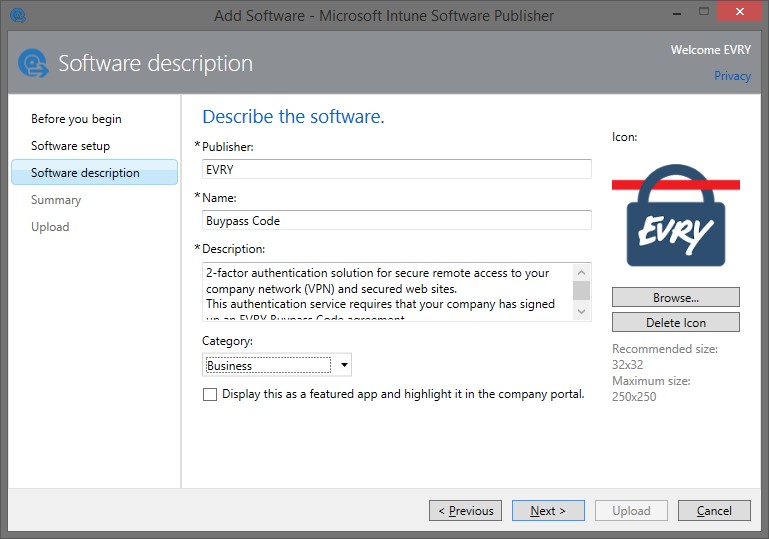The height and width of the screenshot is (539, 769).
Task: Click the Welcome EVRY text
Action: (711, 50)
